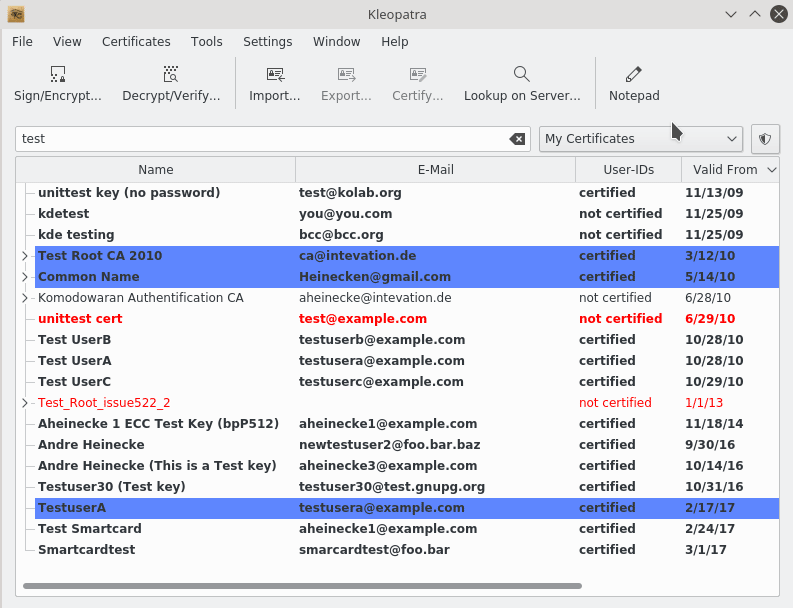The height and width of the screenshot is (608, 793).
Task: Click the 1/1/13 valid from date
Action: 704,403
